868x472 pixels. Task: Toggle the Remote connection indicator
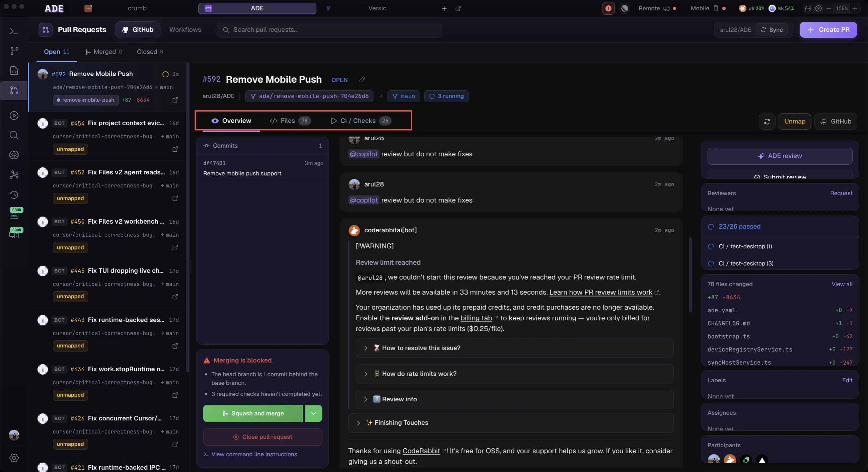coord(657,8)
